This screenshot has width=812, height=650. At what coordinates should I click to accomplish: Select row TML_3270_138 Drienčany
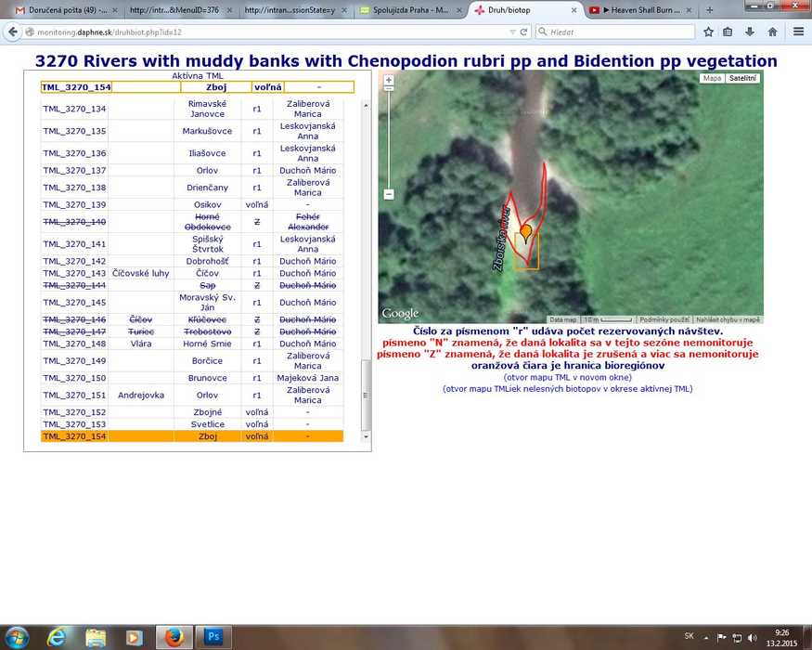pyautogui.click(x=191, y=188)
